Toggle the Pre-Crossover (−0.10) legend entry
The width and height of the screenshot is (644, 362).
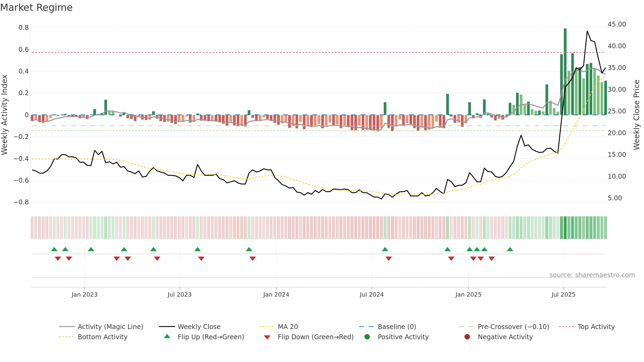coord(504,327)
